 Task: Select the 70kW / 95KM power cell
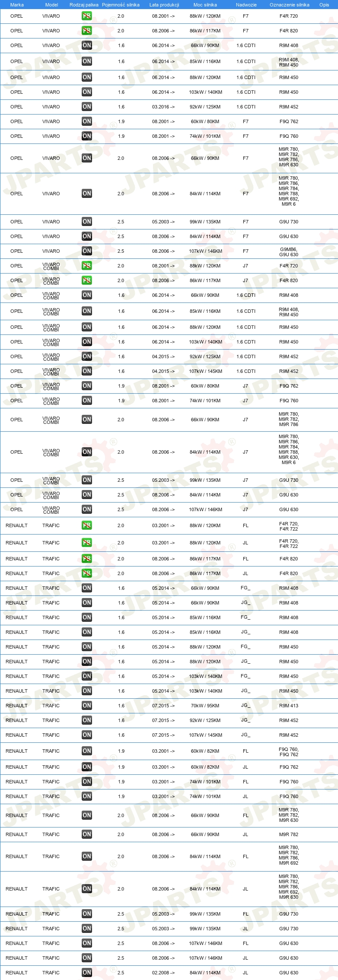205,706
